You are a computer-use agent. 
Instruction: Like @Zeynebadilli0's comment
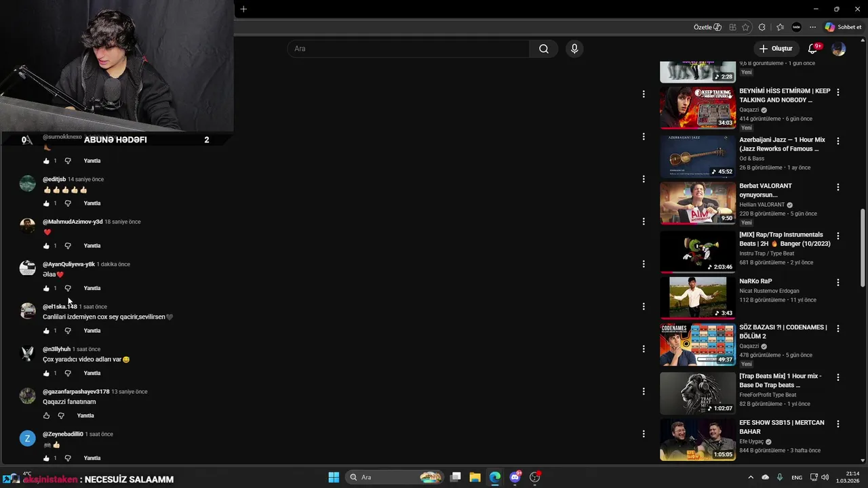pyautogui.click(x=46, y=458)
